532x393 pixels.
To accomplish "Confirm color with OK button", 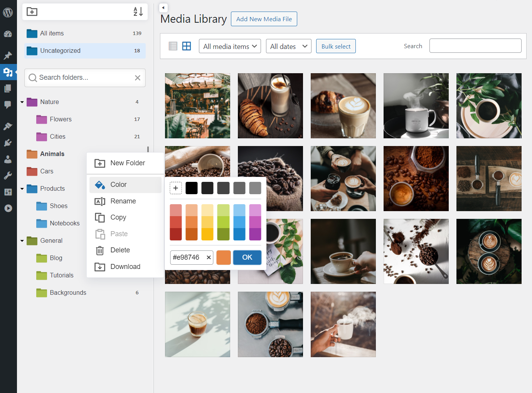I will coord(247,257).
